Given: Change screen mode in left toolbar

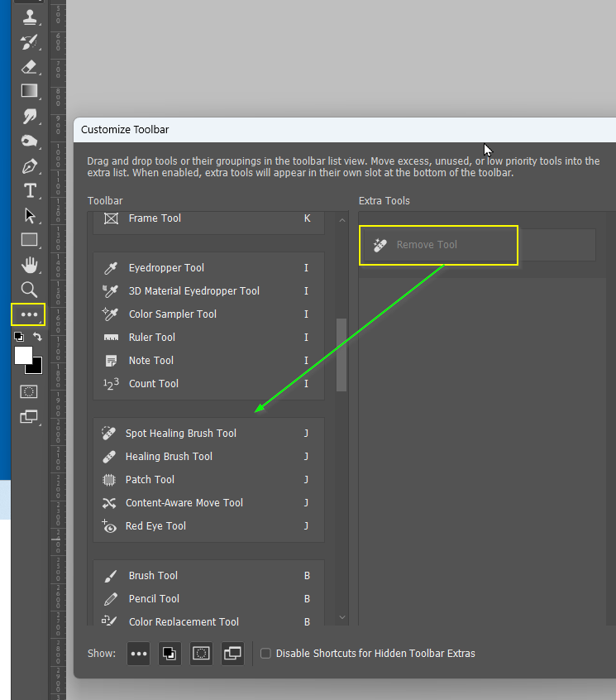Looking at the screenshot, I should (x=30, y=417).
